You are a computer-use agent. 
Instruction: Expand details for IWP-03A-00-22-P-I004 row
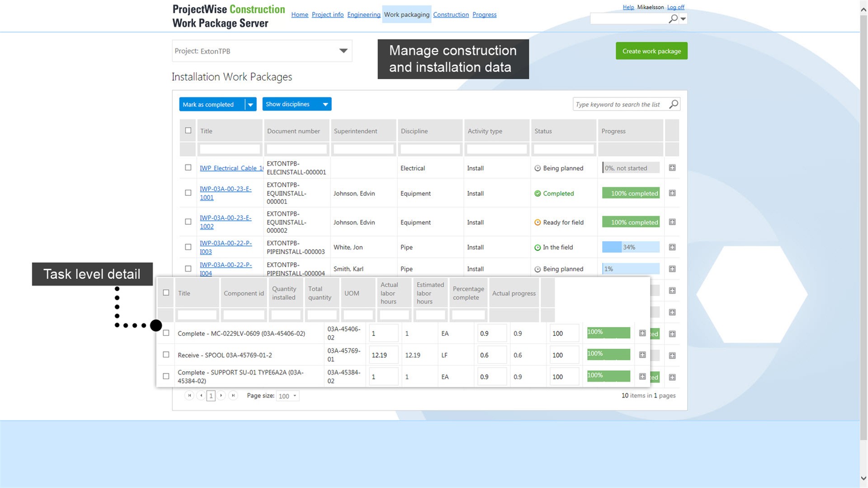[x=672, y=269]
